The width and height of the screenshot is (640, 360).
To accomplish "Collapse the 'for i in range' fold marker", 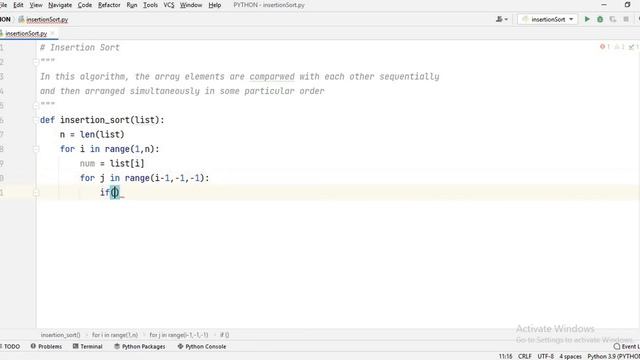I will coord(36,149).
